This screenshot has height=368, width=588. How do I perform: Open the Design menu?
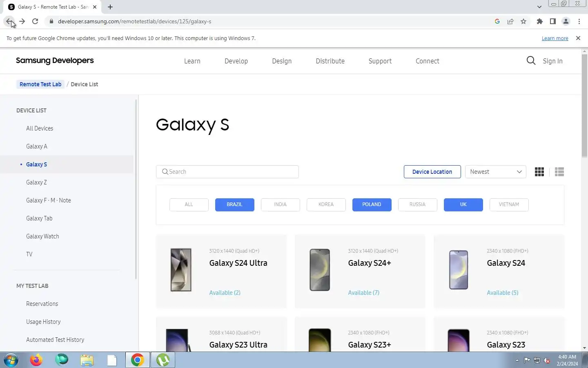coord(282,61)
